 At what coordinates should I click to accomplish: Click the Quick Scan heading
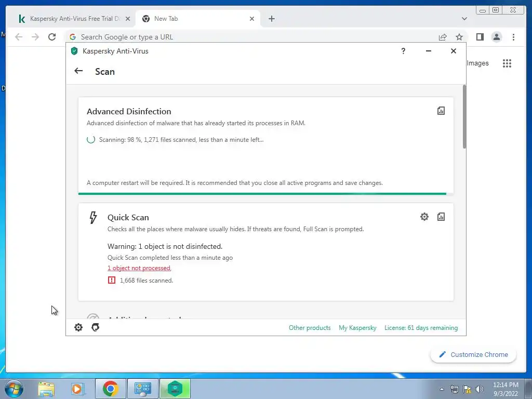coord(128,218)
